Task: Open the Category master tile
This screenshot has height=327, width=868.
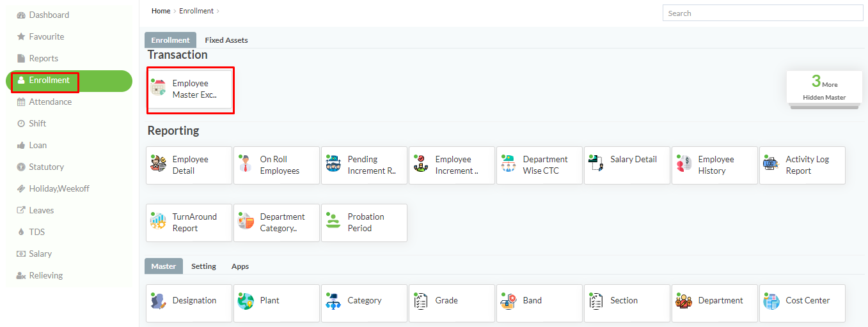Action: pos(365,303)
